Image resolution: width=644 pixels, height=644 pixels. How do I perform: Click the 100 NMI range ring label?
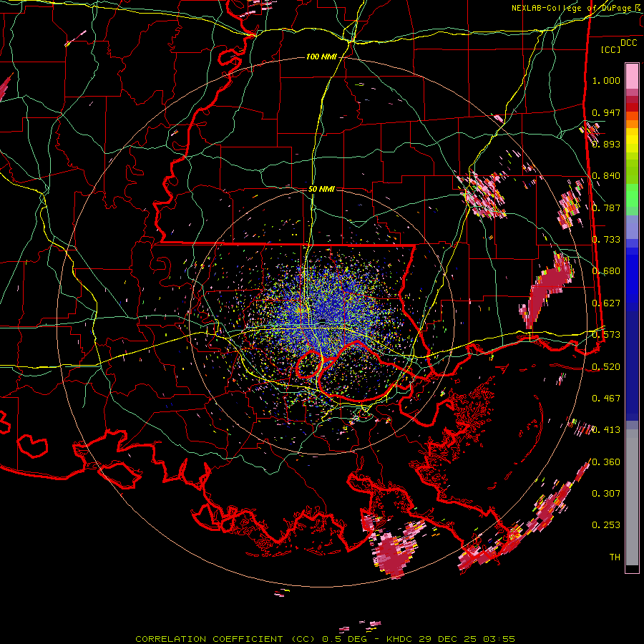tap(321, 57)
